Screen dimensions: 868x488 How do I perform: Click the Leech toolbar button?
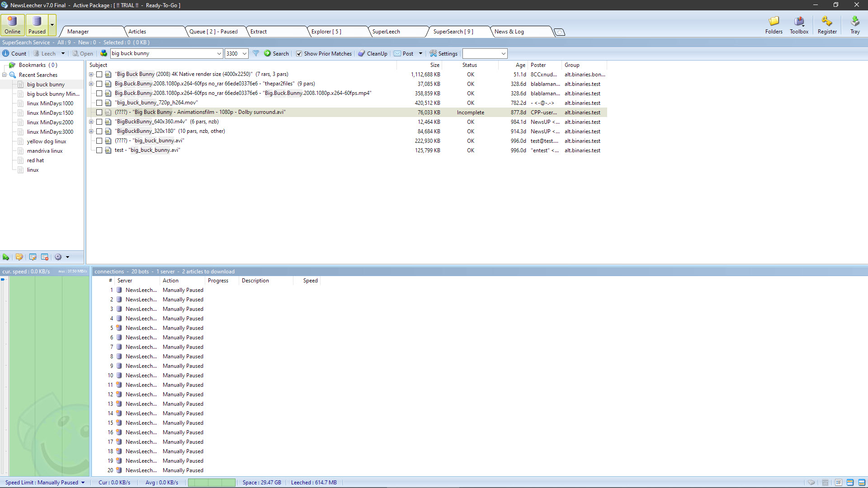point(44,53)
